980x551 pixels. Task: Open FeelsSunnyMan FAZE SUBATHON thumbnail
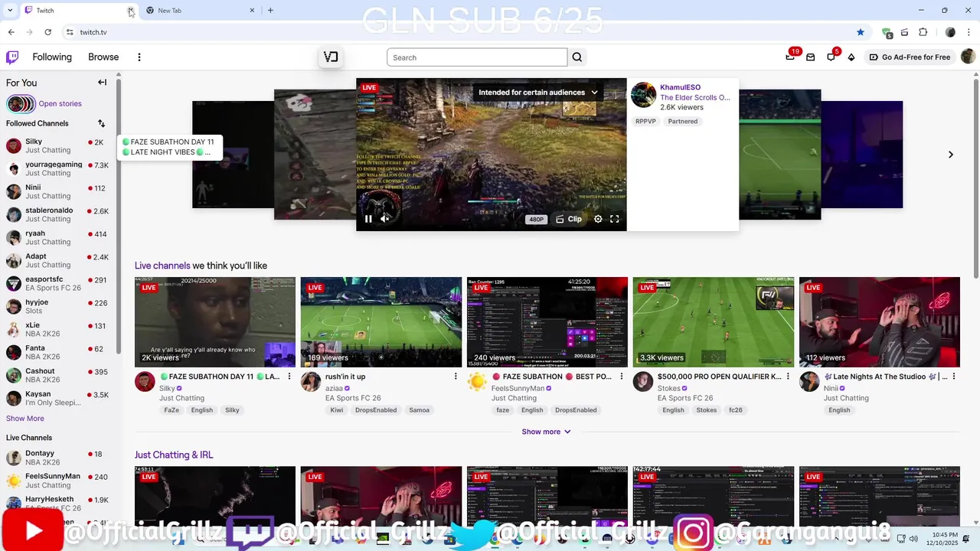click(x=547, y=322)
